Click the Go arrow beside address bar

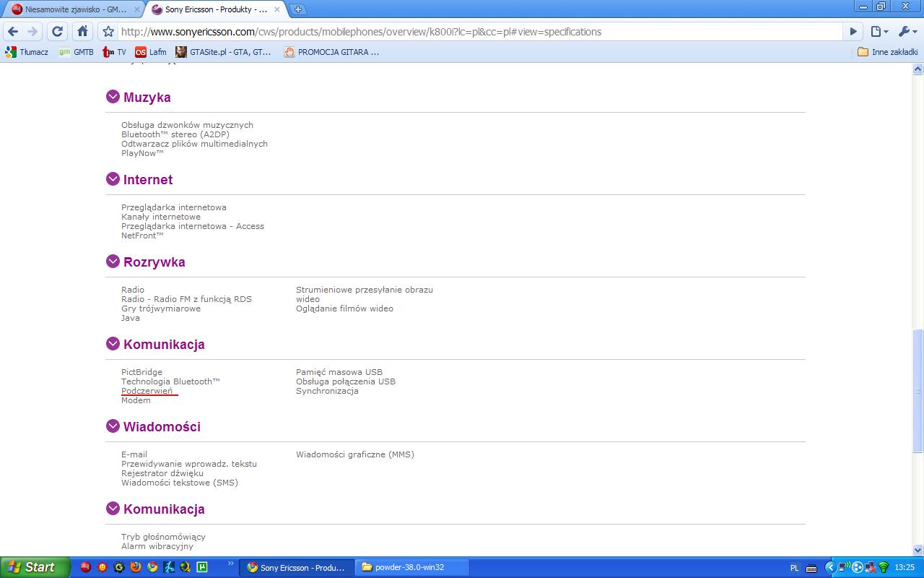pyautogui.click(x=853, y=32)
